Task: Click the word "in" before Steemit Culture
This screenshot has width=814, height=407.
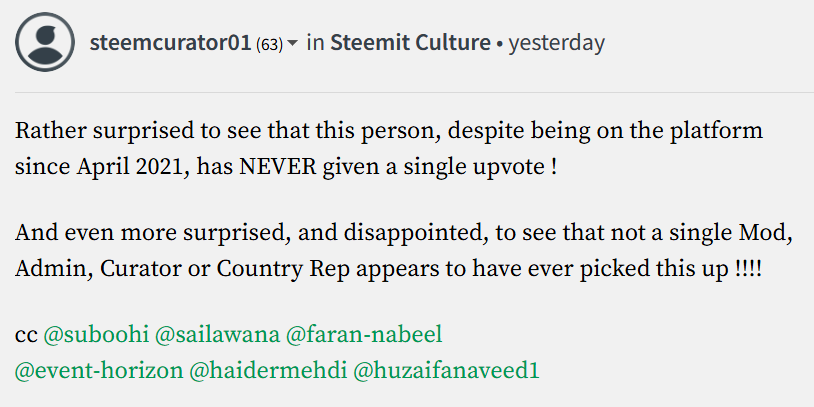Action: coord(315,43)
